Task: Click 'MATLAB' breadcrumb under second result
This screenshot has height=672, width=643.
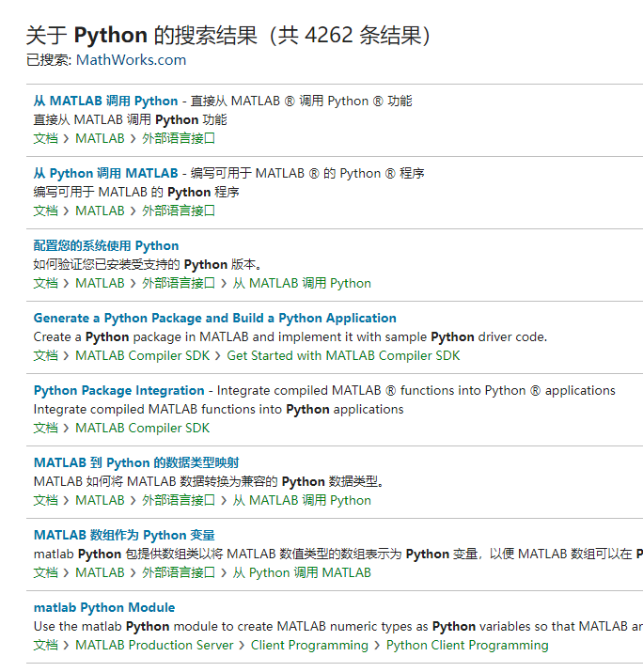Action: click(x=100, y=211)
